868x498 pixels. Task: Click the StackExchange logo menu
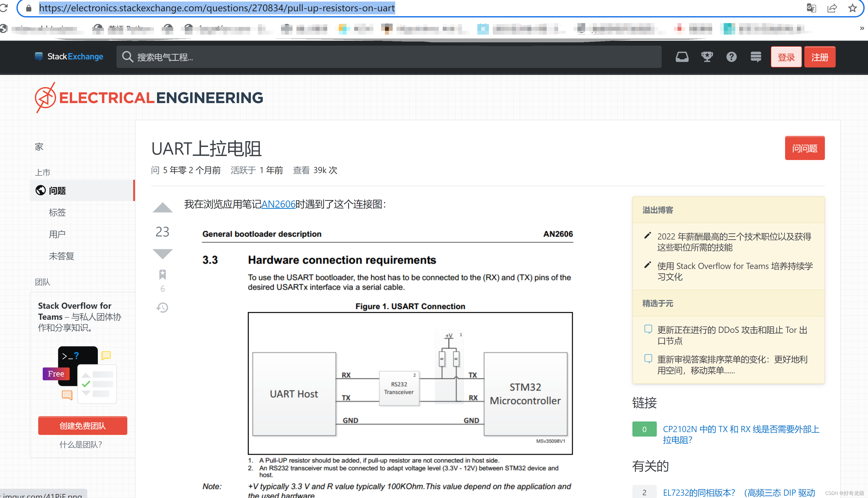click(69, 56)
